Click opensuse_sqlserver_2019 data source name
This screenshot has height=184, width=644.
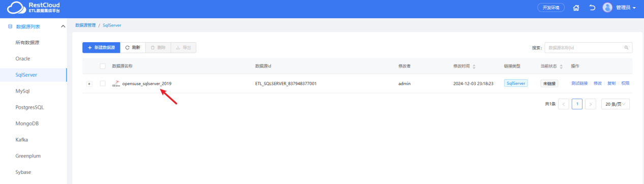pos(147,83)
